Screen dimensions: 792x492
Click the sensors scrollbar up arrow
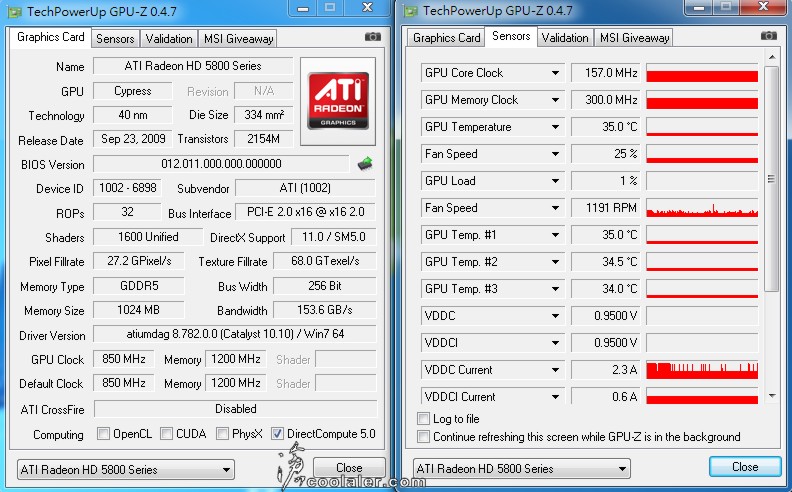point(771,57)
